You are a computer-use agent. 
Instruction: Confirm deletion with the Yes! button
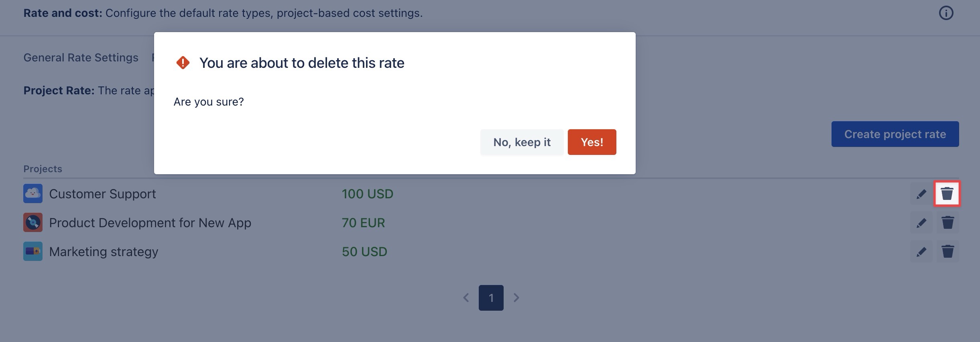[592, 142]
